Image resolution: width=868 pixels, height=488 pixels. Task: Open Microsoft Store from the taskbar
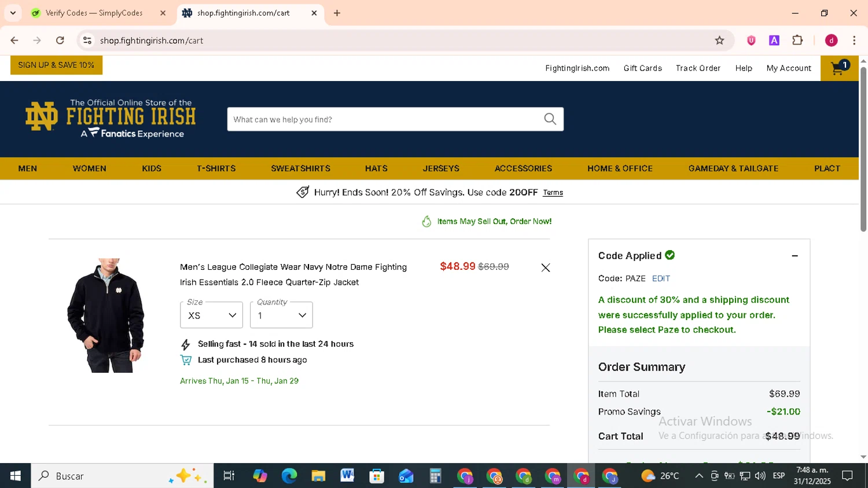point(377,476)
